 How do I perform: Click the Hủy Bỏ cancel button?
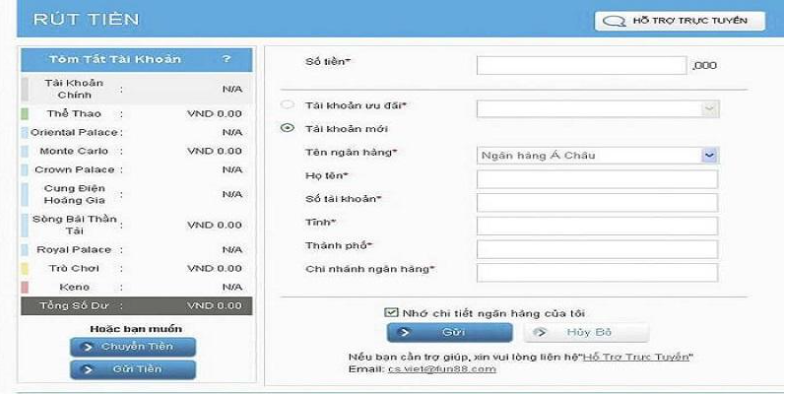pyautogui.click(x=586, y=333)
